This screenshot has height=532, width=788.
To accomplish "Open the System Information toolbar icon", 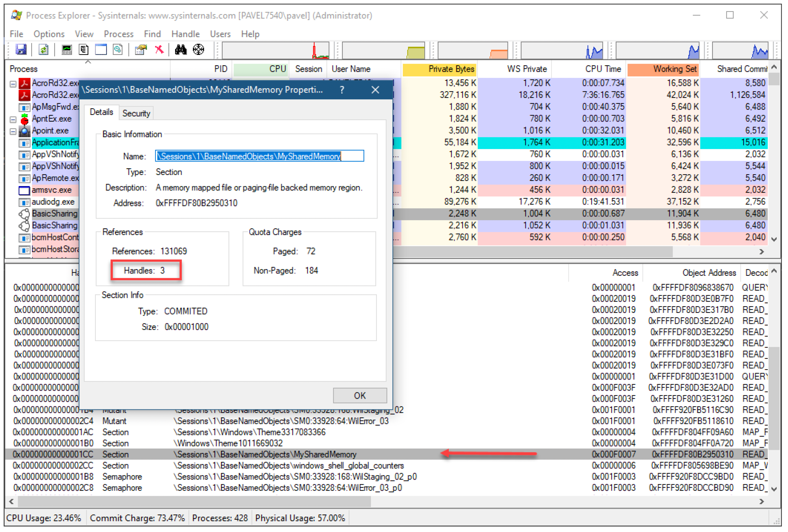I will [67, 50].
